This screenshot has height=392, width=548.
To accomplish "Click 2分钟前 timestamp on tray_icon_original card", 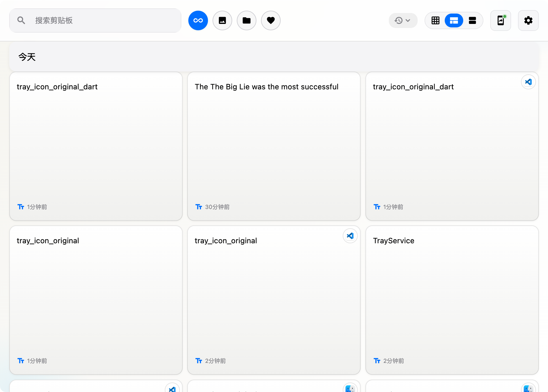I will (215, 361).
